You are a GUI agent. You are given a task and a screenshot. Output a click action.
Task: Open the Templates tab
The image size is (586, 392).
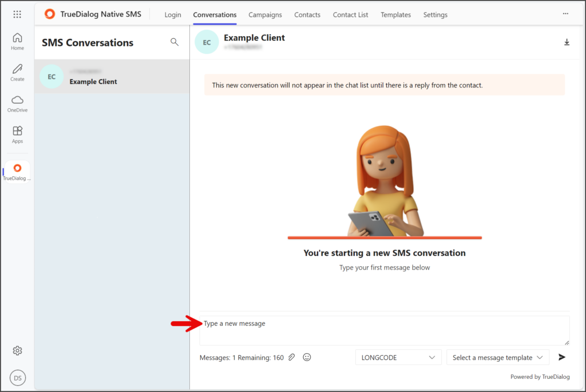396,14
